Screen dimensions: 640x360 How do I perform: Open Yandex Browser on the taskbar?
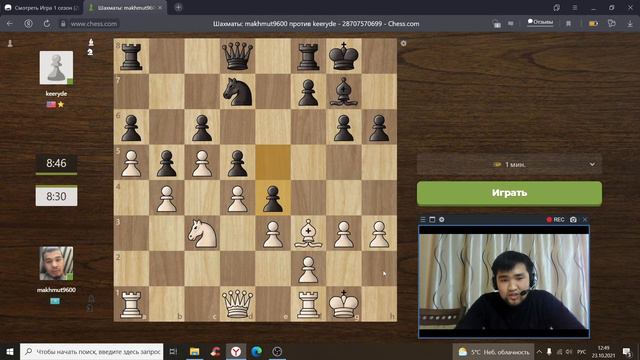point(236,351)
